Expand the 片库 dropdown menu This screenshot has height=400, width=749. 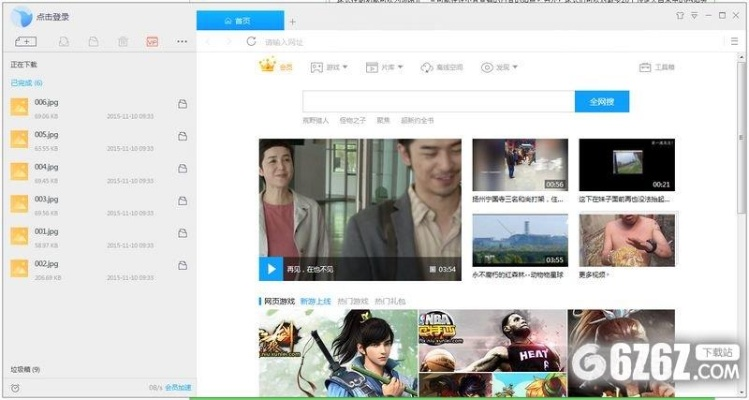[384, 68]
